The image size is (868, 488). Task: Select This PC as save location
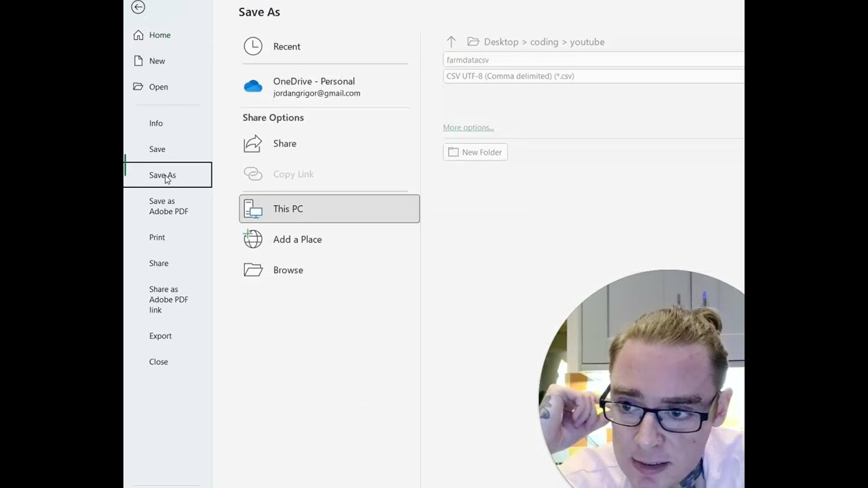coord(330,209)
